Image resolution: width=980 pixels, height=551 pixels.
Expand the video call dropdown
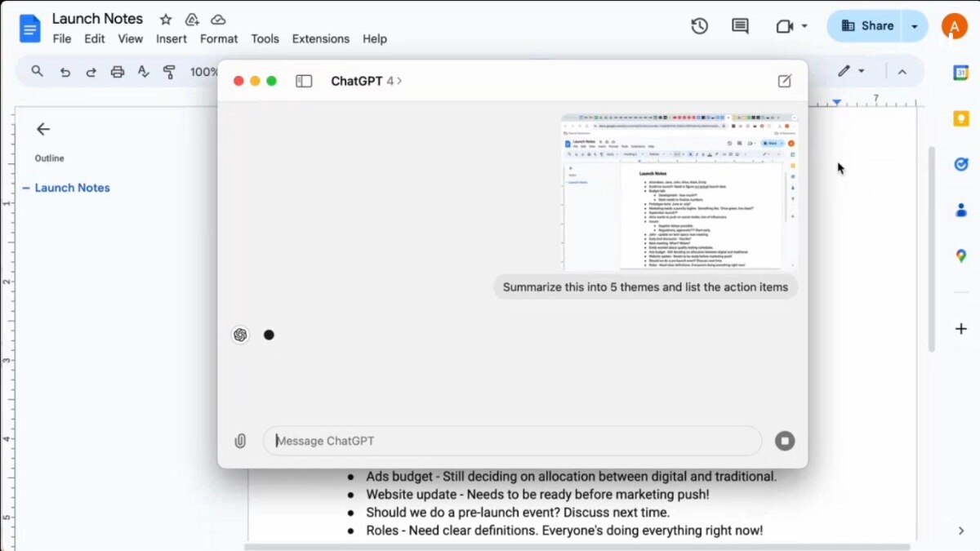[804, 26]
